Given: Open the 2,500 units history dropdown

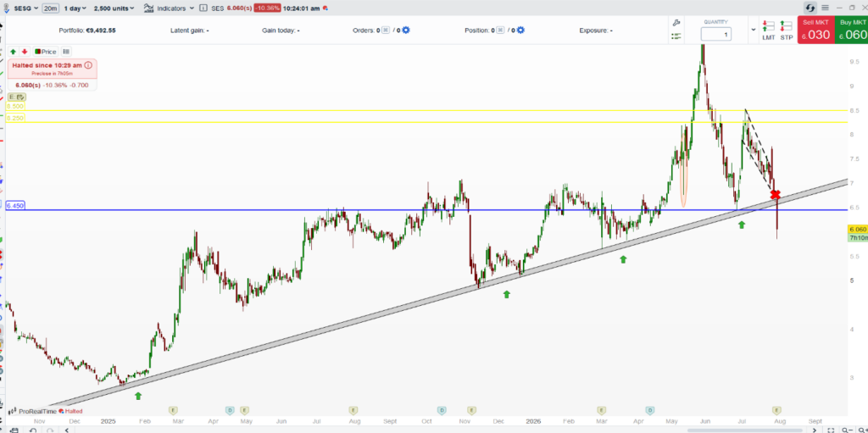Looking at the screenshot, I should (x=114, y=8).
